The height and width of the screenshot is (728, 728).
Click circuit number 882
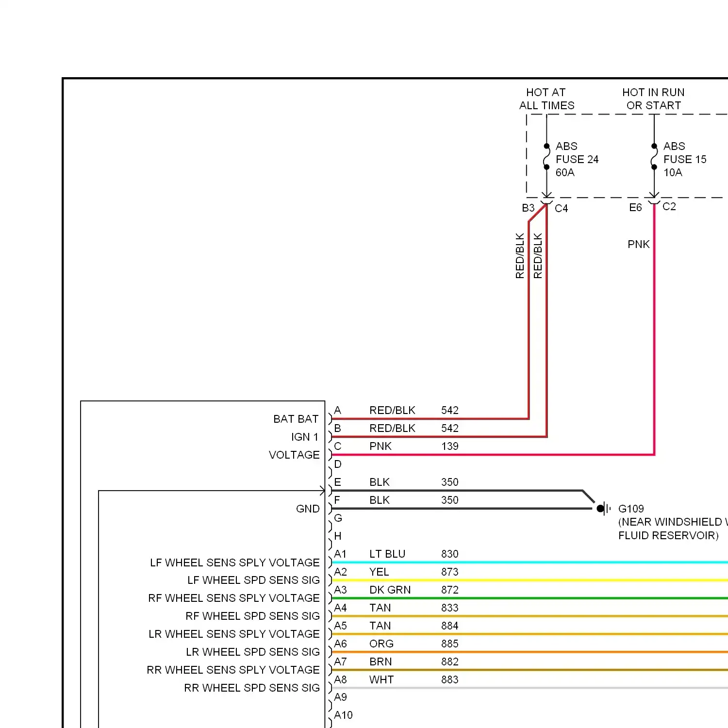[449, 662]
